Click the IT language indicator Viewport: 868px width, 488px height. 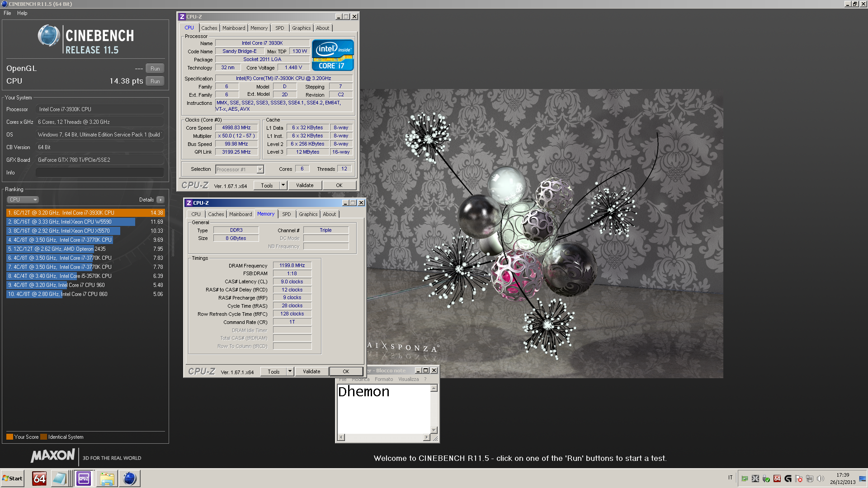point(730,478)
